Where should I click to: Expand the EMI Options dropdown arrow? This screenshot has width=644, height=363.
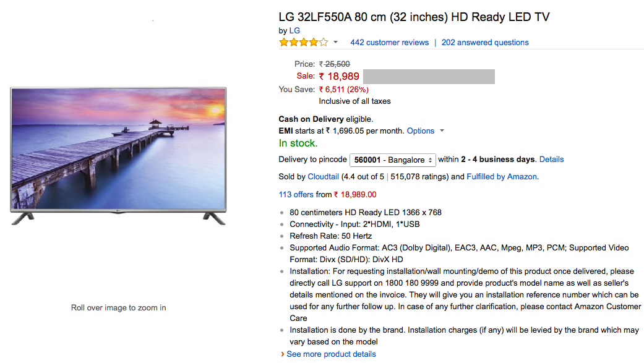coord(441,131)
